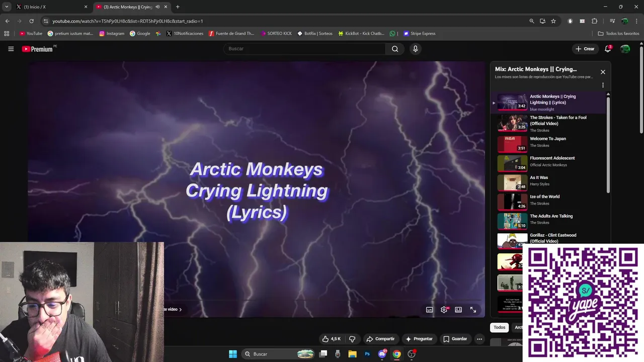Screen dimensions: 644x362
Task: Open the 10Notificaciones bookmark
Action: pyautogui.click(x=185, y=34)
